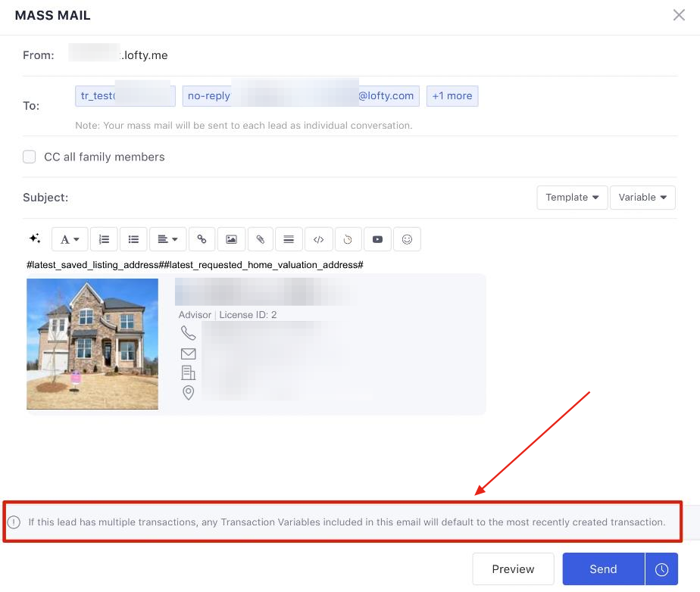700x592 pixels.
Task: Open the HTML code view
Action: (x=318, y=239)
